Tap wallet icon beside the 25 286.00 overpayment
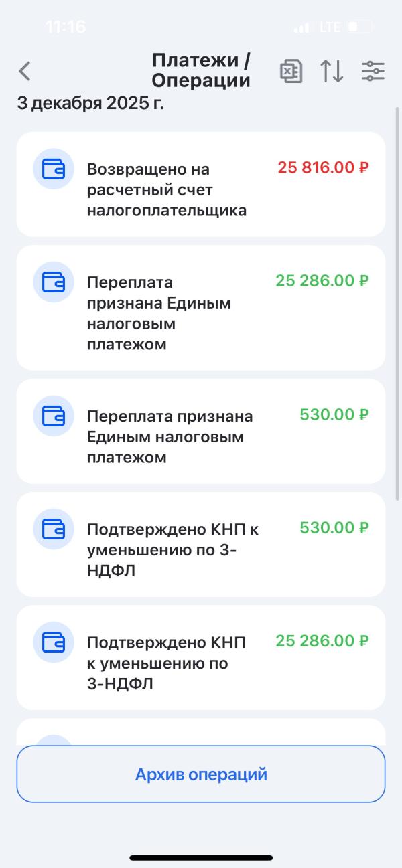The width and height of the screenshot is (402, 868). pos(54,282)
